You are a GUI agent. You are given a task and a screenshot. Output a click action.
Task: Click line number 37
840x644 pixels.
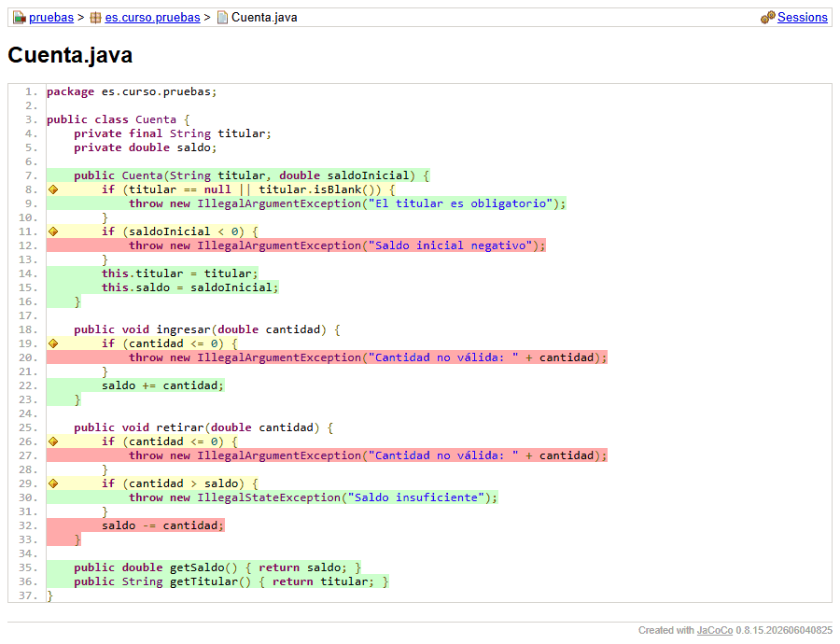pos(28,595)
